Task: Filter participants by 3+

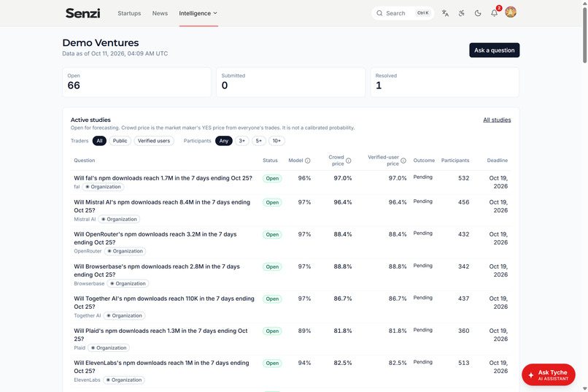Action: coord(242,141)
